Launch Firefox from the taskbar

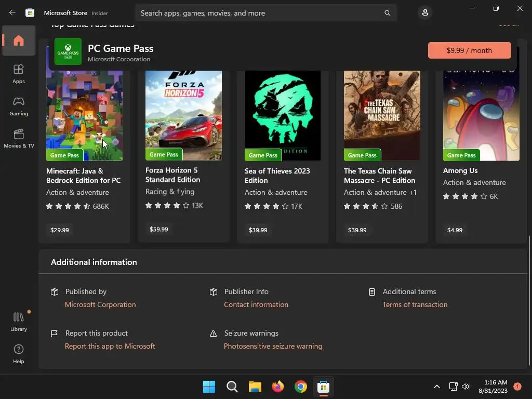278,387
